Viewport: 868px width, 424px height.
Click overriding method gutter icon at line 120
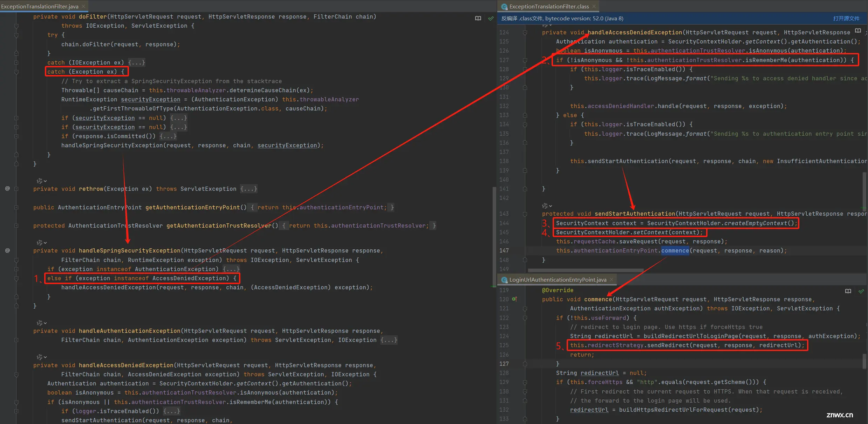514,299
